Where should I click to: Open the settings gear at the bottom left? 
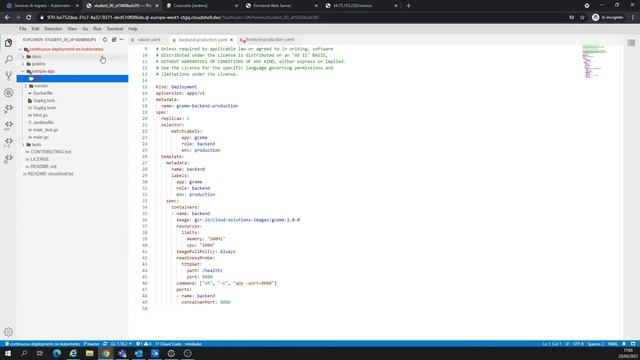click(9, 332)
